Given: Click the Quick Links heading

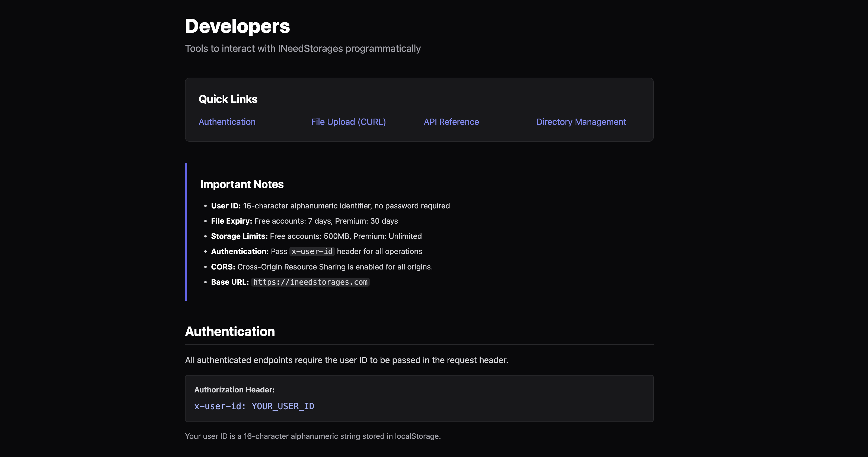Looking at the screenshot, I should [x=228, y=99].
